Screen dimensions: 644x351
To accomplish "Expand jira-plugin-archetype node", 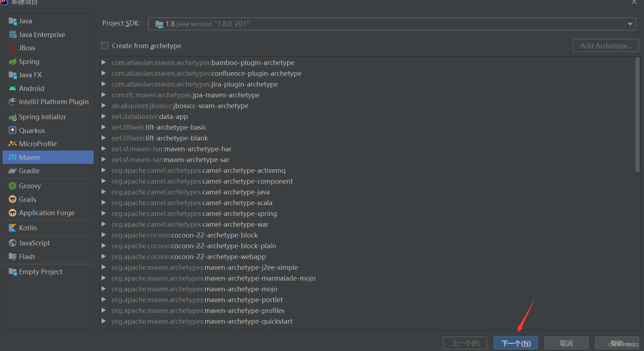I will pos(104,84).
